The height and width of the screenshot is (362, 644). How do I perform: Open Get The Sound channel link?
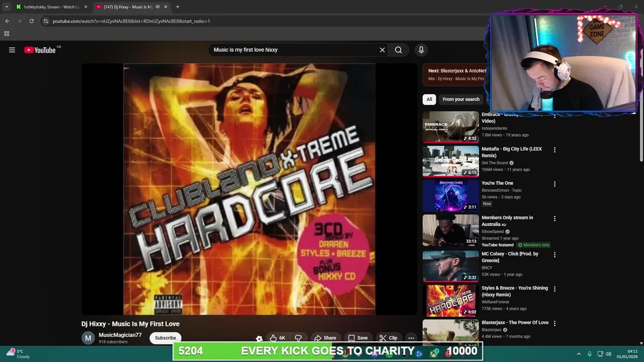coord(495,163)
